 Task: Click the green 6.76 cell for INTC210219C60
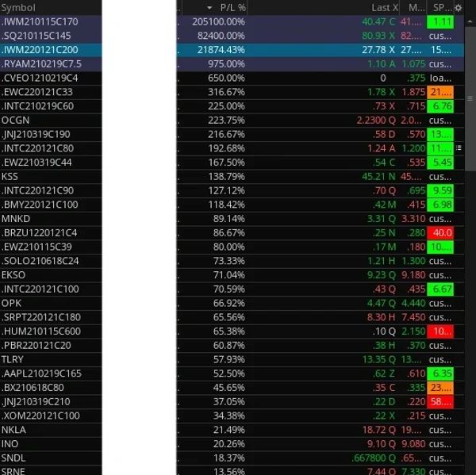point(440,106)
